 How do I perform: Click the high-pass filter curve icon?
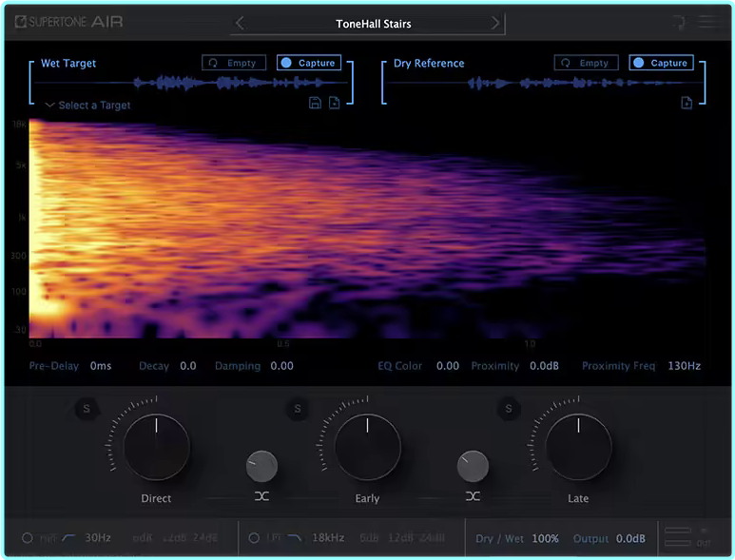pos(68,537)
